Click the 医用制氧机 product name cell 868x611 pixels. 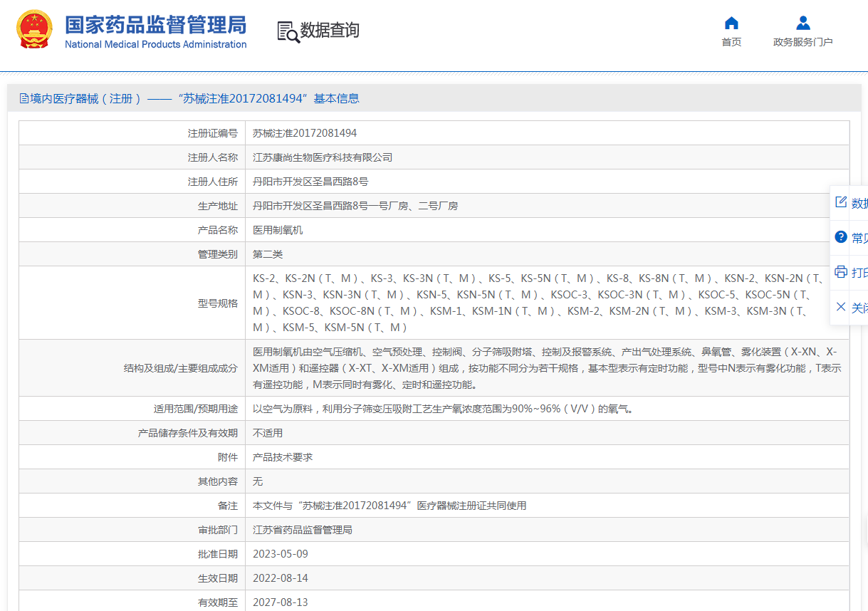pos(548,230)
